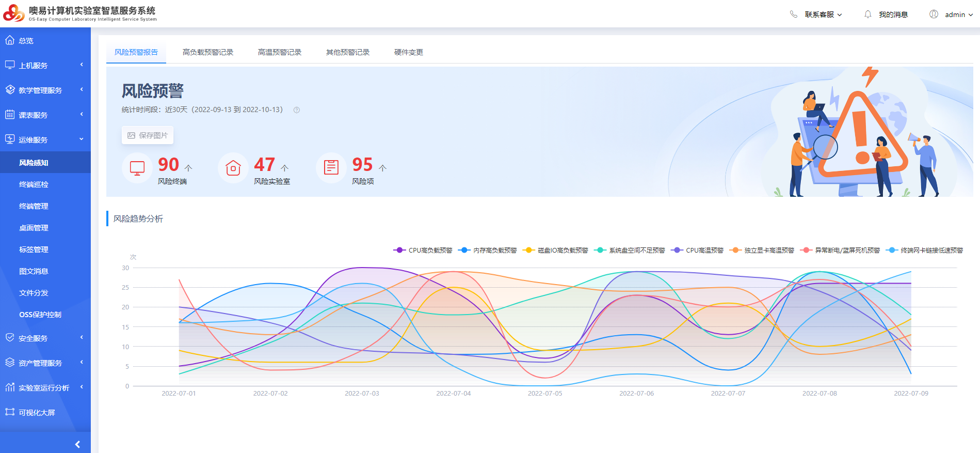Click the phone icon for 联系客服

pyautogui.click(x=794, y=14)
